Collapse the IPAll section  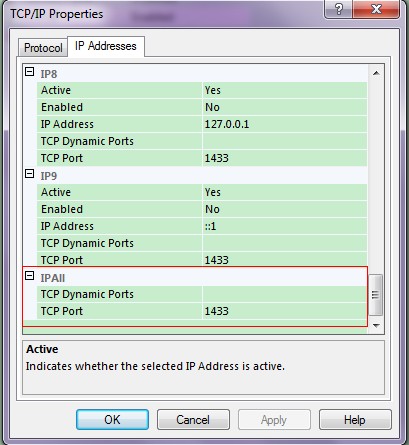(x=30, y=276)
